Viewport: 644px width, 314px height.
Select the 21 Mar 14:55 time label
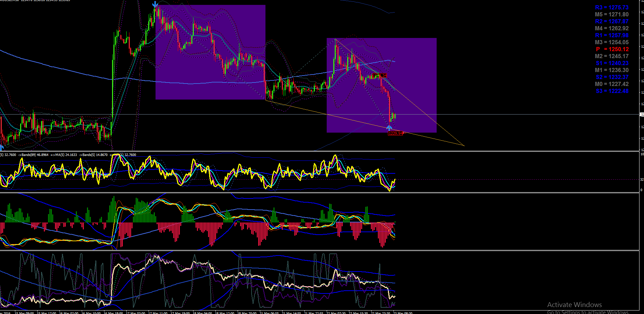click(x=291, y=313)
